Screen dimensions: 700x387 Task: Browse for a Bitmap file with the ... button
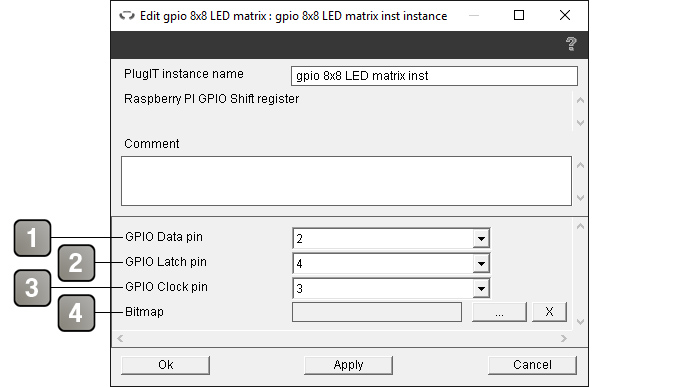[499, 312]
